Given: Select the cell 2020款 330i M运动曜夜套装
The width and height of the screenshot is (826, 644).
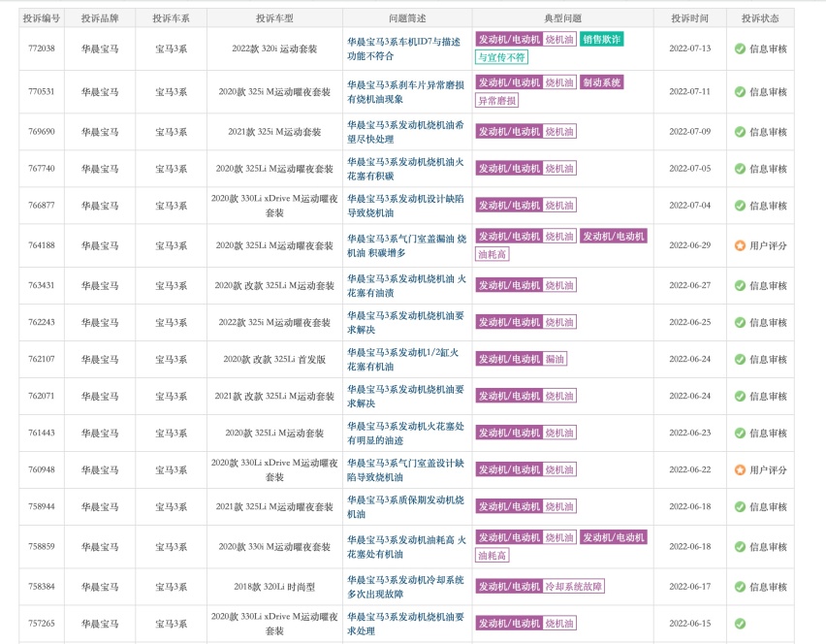Looking at the screenshot, I should pos(274,547).
